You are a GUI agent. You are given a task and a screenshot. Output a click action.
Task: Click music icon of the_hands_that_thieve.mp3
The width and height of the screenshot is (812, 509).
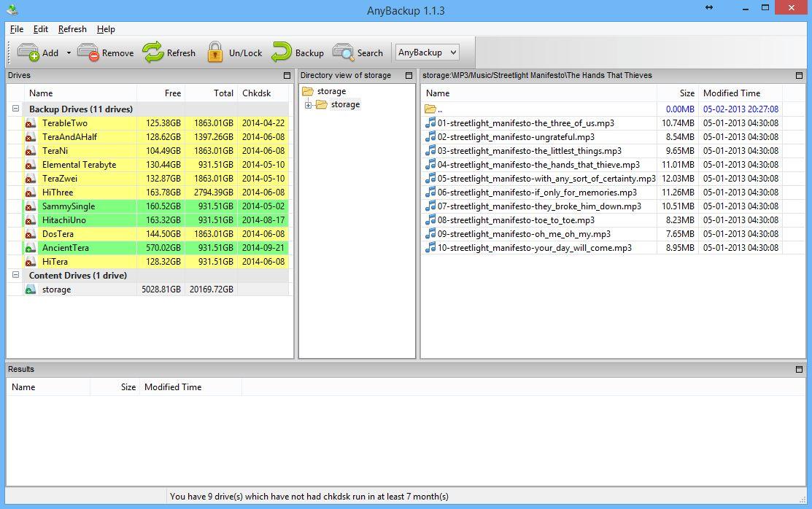[x=430, y=164]
